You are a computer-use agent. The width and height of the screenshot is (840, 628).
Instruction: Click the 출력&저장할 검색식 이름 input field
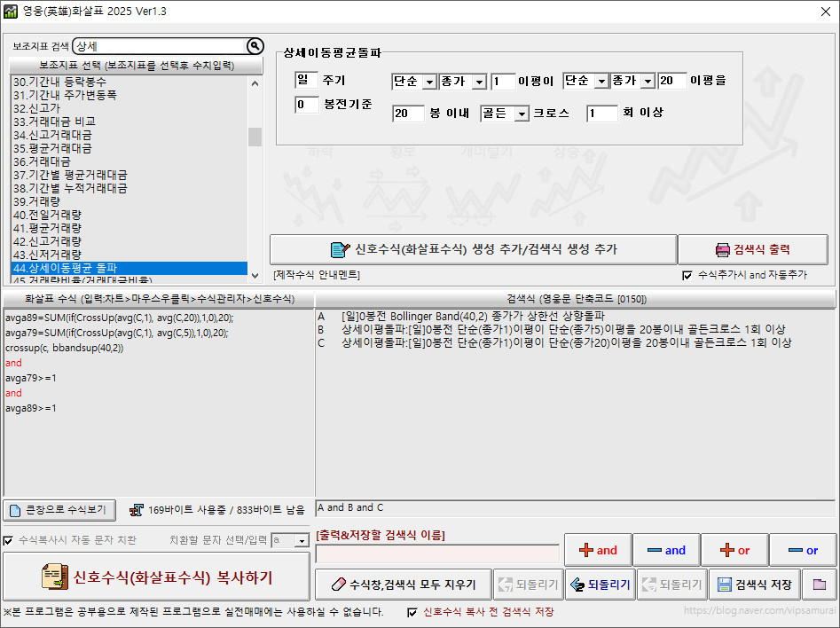click(x=437, y=553)
